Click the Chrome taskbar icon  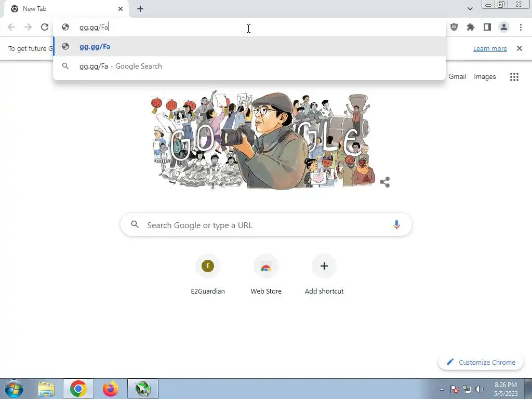(78, 389)
